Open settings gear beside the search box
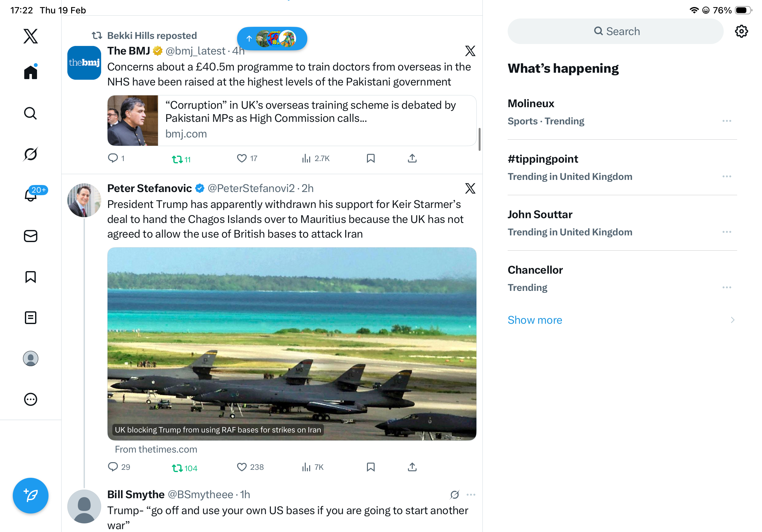 [741, 32]
